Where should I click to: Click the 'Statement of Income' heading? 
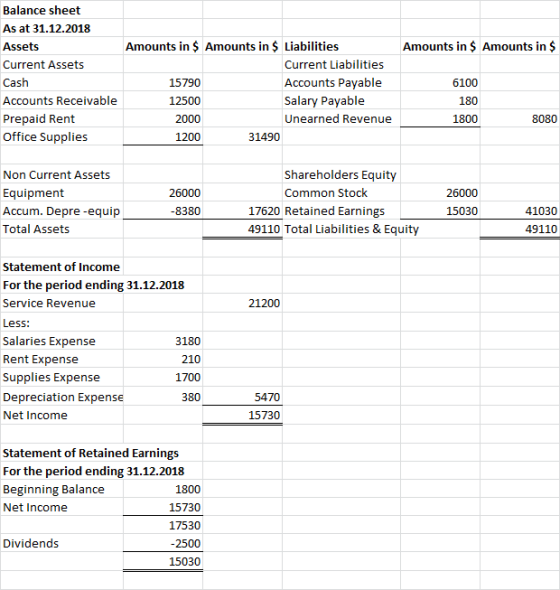61,267
